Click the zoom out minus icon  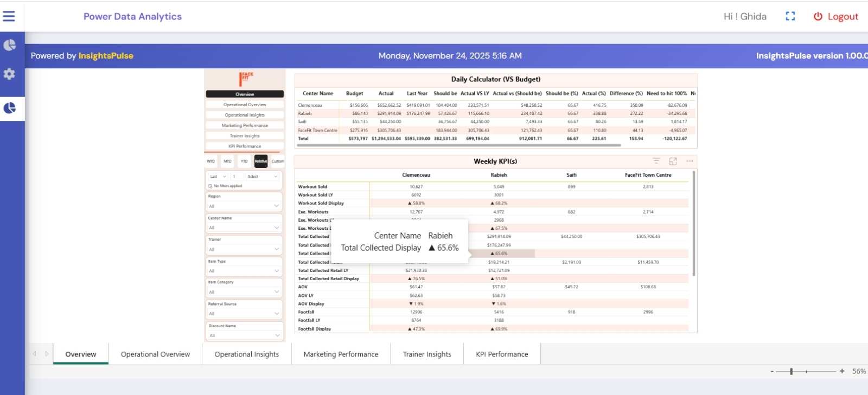(x=772, y=371)
